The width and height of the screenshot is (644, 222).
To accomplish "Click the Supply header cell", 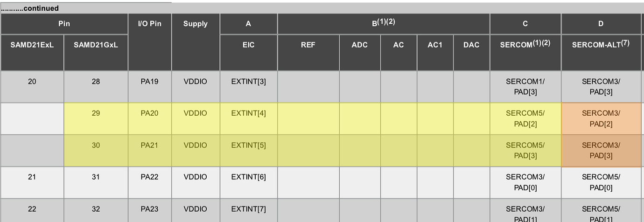I will click(195, 24).
